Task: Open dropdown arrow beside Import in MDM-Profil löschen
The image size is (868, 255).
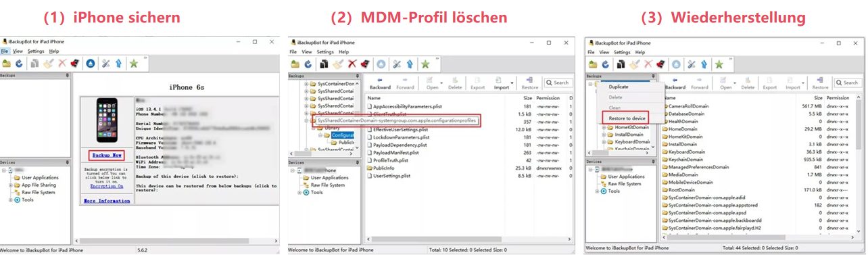Action: (x=512, y=84)
